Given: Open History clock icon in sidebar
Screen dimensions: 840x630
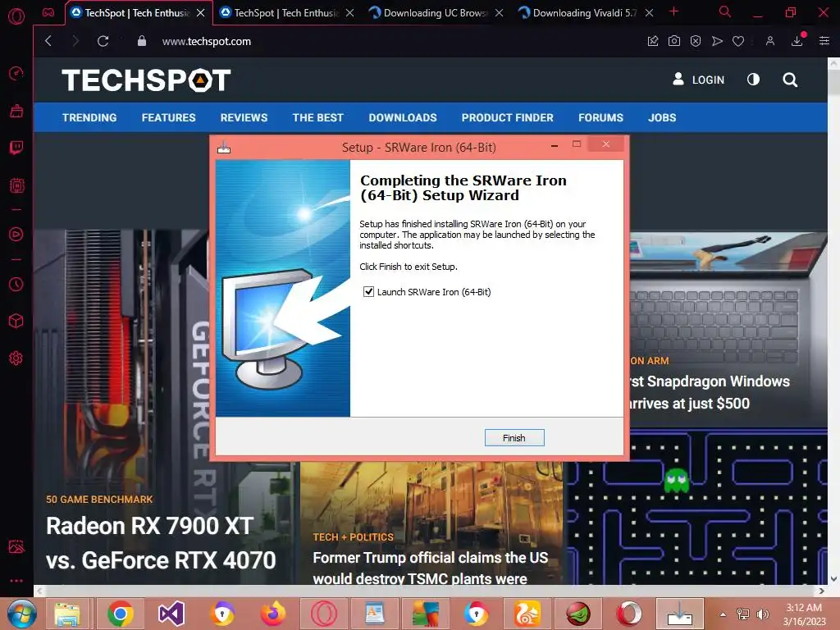Looking at the screenshot, I should tap(16, 284).
